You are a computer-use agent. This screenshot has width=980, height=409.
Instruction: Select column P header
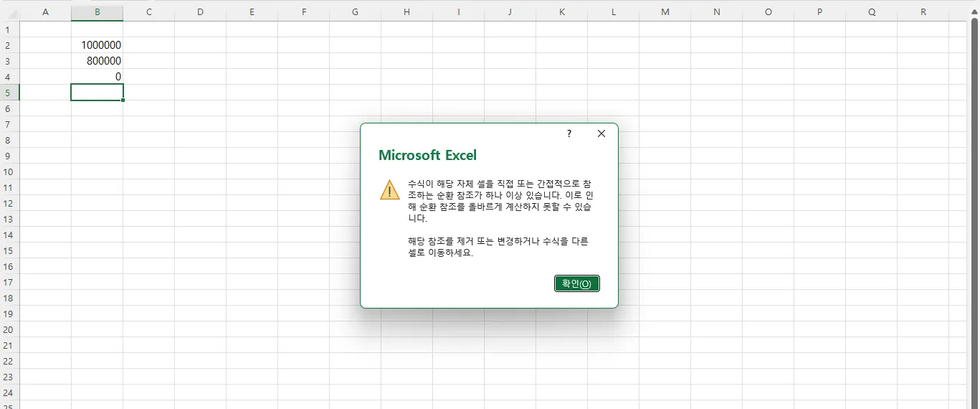pyautogui.click(x=819, y=12)
